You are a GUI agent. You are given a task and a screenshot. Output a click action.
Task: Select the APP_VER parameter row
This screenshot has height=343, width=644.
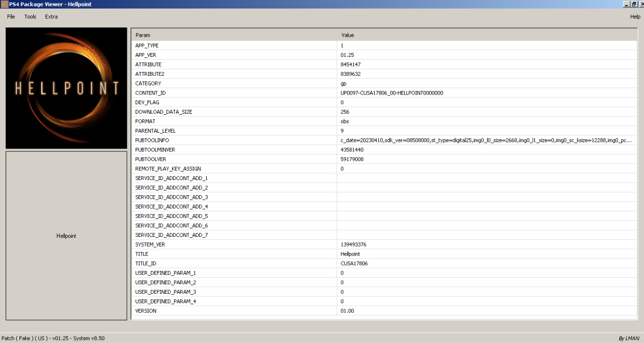(x=384, y=55)
